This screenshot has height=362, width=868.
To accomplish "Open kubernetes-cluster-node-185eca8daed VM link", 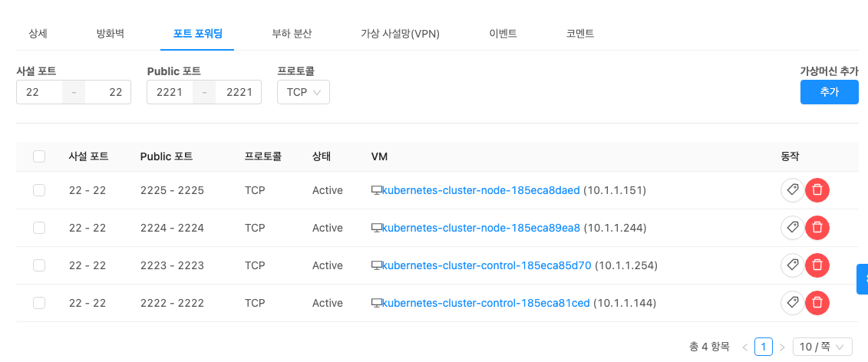I will (x=481, y=190).
